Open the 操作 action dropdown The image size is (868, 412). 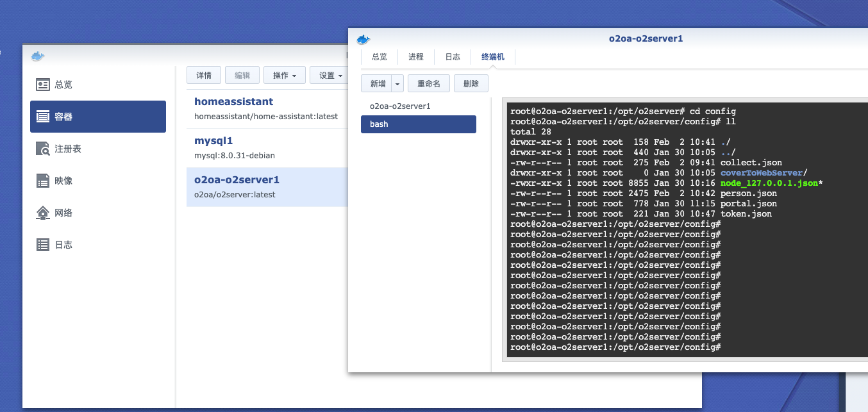[285, 75]
